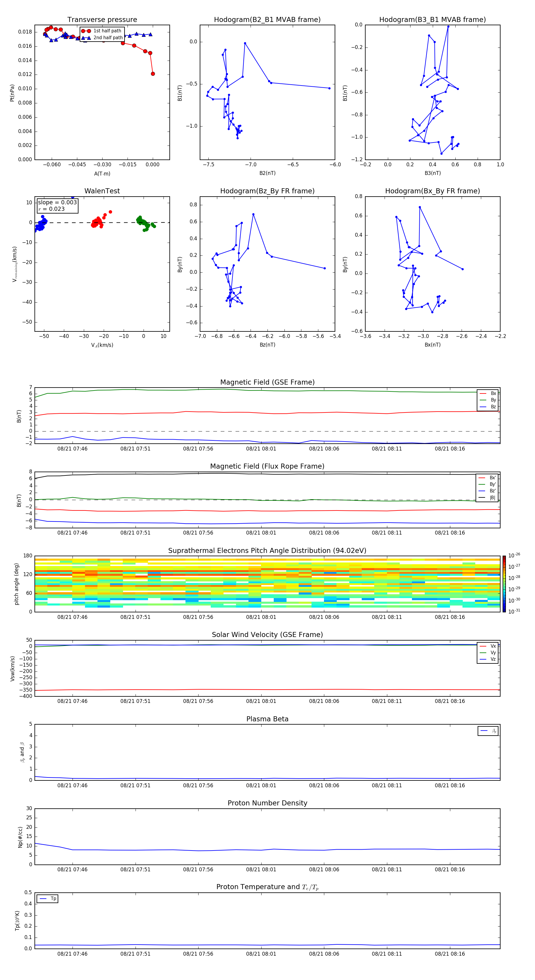Click the "0.018" tick on Transverse pressure axis
The width and height of the screenshot is (535, 980).
pyautogui.click(x=25, y=32)
